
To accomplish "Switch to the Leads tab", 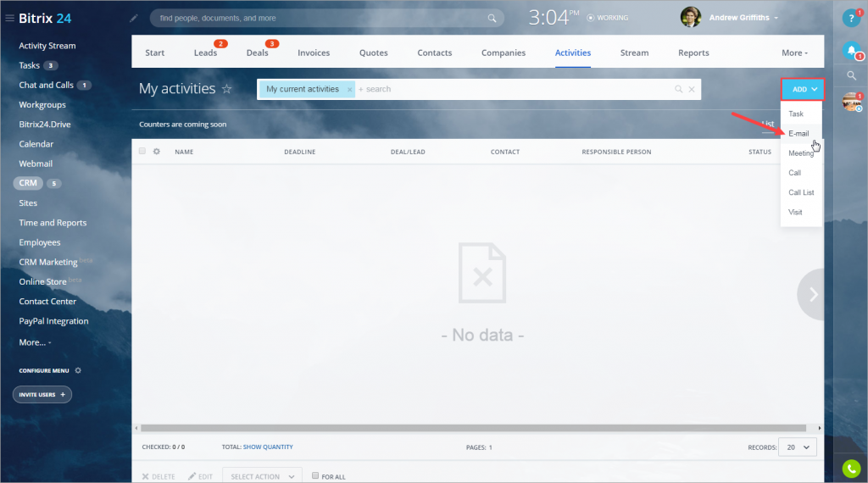I will (x=205, y=53).
